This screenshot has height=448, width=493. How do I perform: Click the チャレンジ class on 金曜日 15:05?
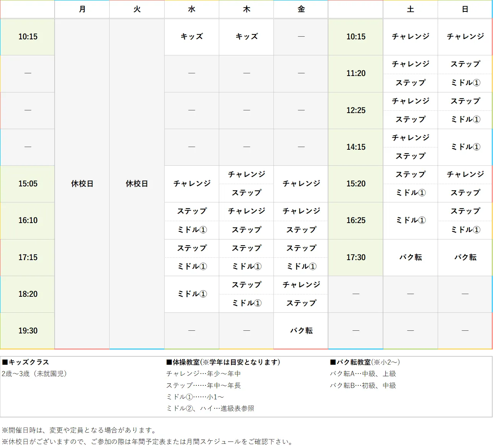point(301,184)
